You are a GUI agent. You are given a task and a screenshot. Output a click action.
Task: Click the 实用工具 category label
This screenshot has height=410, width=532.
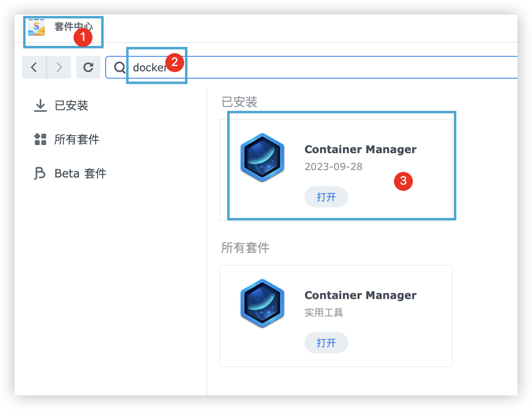323,312
